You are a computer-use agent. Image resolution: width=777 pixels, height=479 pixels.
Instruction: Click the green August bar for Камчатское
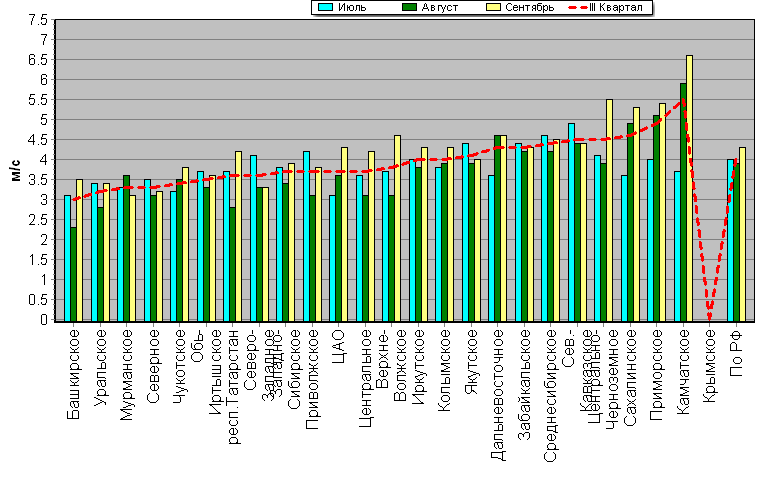(683, 202)
